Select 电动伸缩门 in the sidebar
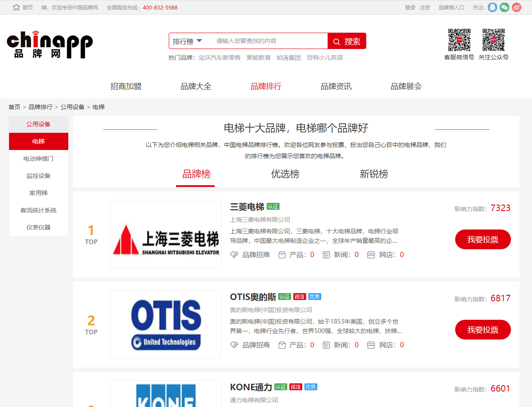532x407 pixels. click(x=39, y=159)
